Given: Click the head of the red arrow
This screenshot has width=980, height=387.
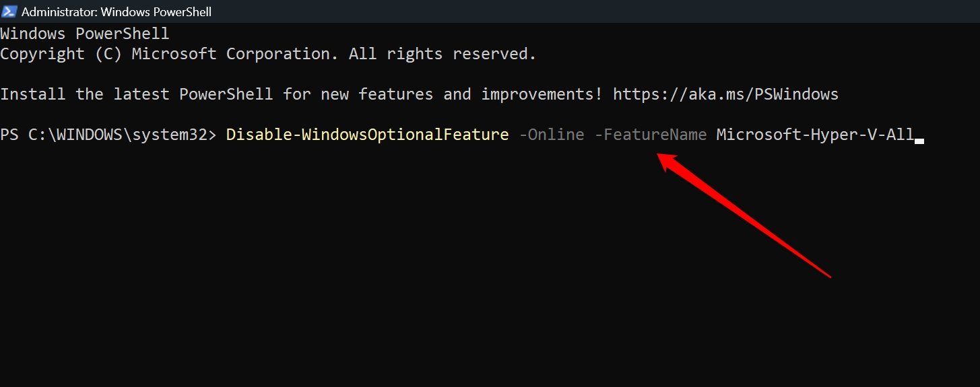Looking at the screenshot, I should [x=665, y=160].
